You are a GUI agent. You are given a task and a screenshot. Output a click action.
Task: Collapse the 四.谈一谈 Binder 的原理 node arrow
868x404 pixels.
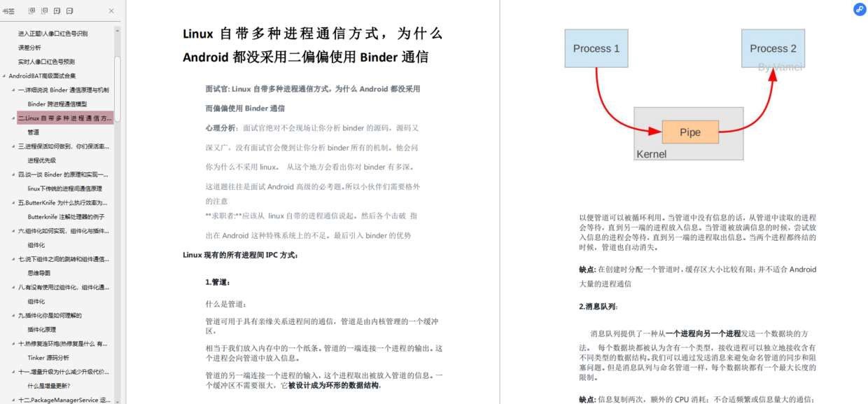(13, 174)
